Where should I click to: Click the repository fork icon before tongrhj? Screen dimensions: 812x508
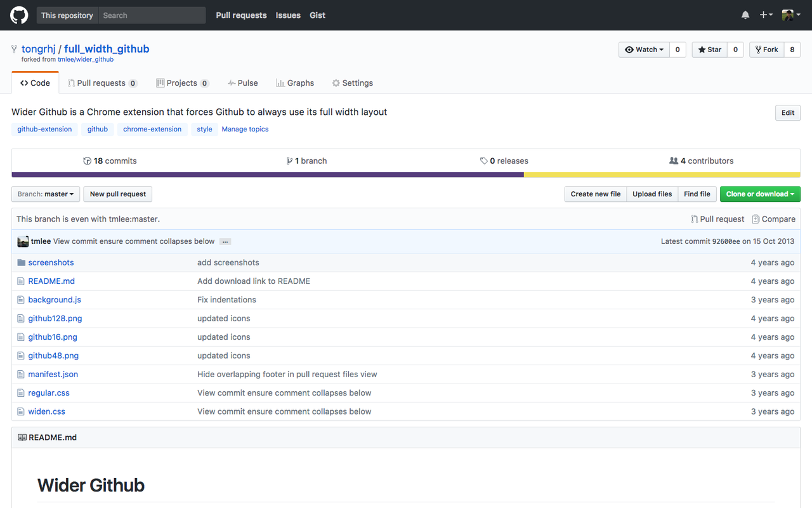pos(15,49)
